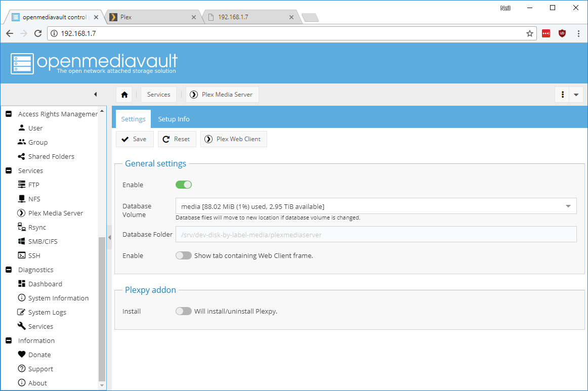Collapse the Services tree section
The width and height of the screenshot is (588, 391).
click(x=9, y=170)
